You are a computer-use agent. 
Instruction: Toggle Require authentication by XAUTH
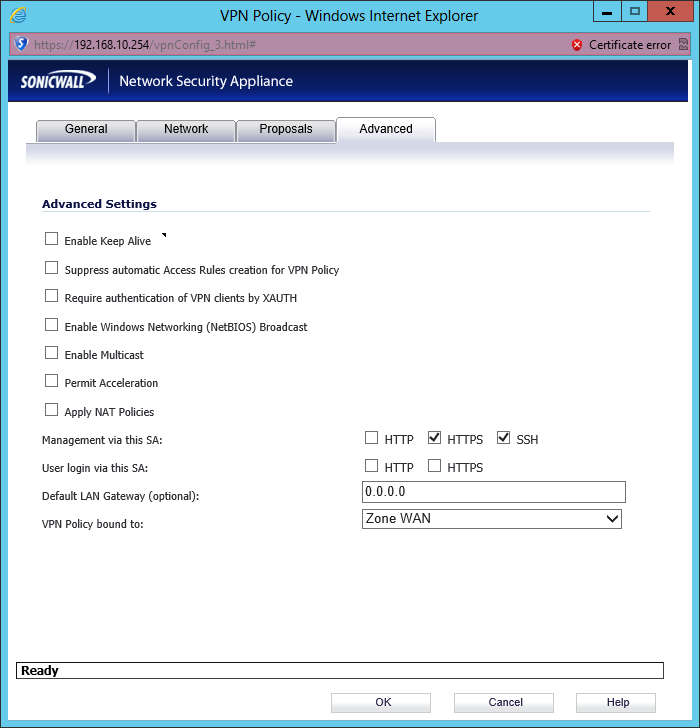pos(52,297)
